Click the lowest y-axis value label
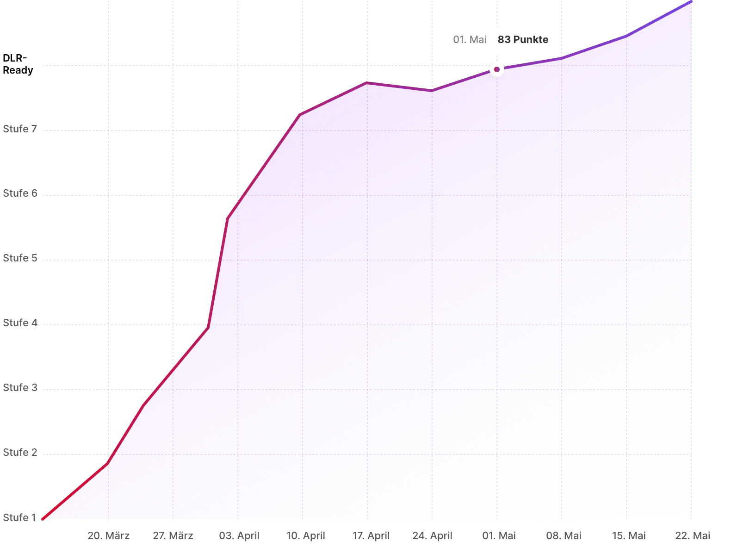Screen dimensions: 756x547 (x=19, y=517)
